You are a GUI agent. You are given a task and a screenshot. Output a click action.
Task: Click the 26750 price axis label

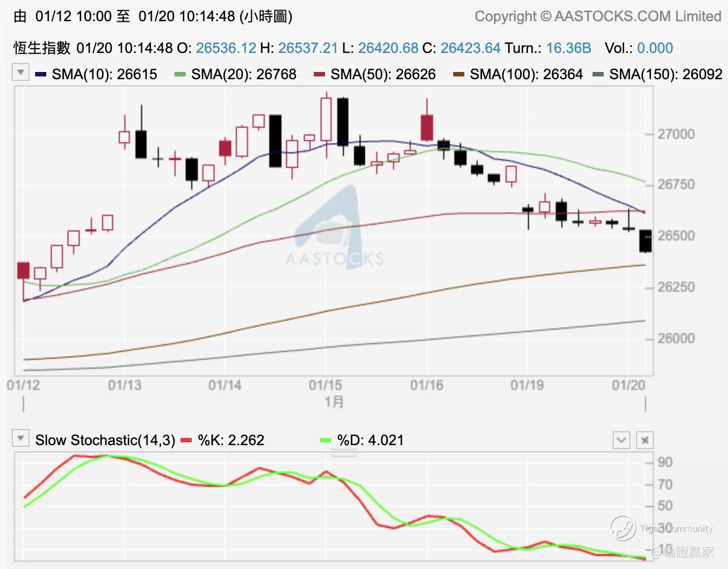[x=676, y=185]
